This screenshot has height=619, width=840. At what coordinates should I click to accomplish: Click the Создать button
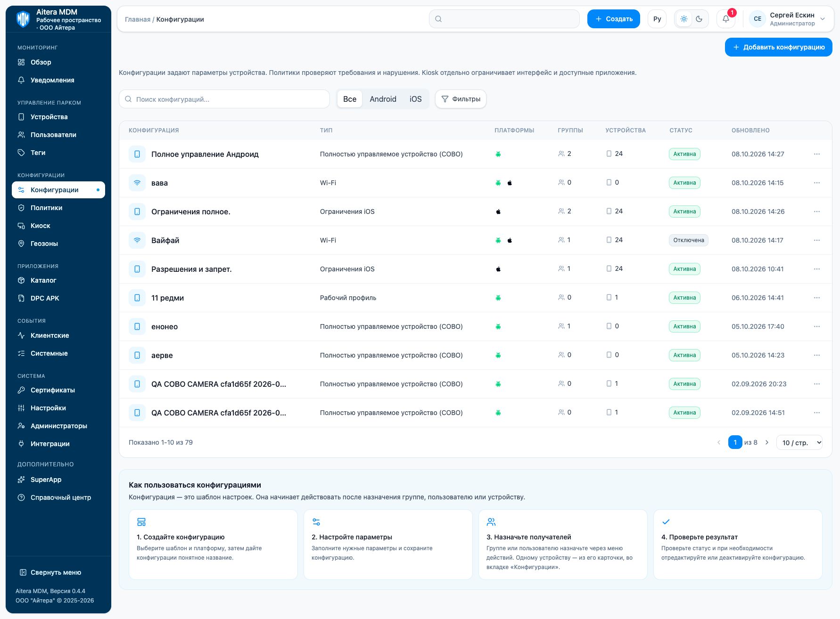(613, 19)
